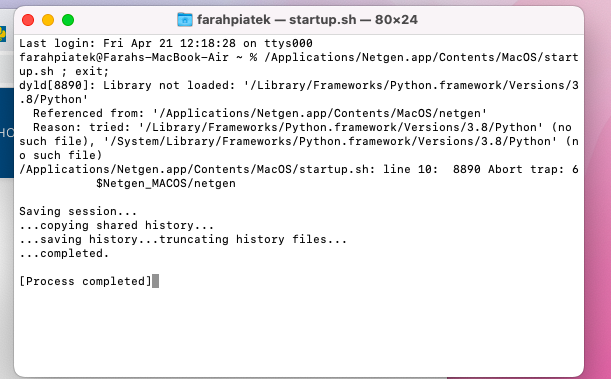Zoom the Terminal with the green button

coord(68,20)
